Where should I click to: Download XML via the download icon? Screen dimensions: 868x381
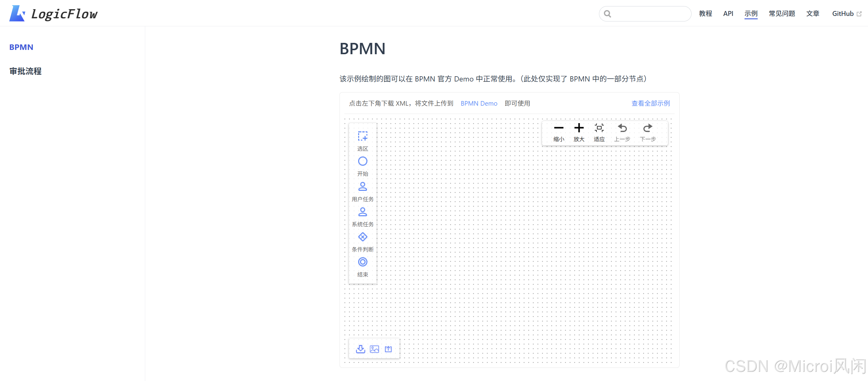point(361,349)
